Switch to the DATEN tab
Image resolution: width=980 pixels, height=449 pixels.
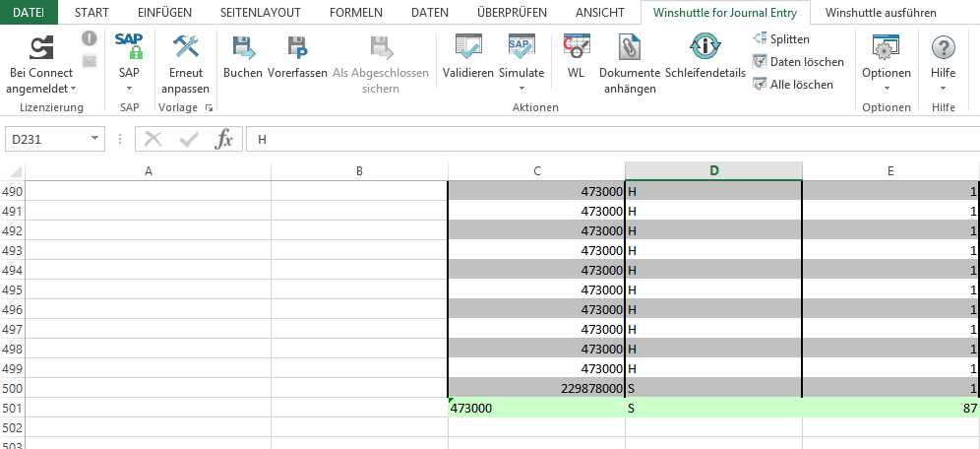(x=429, y=13)
